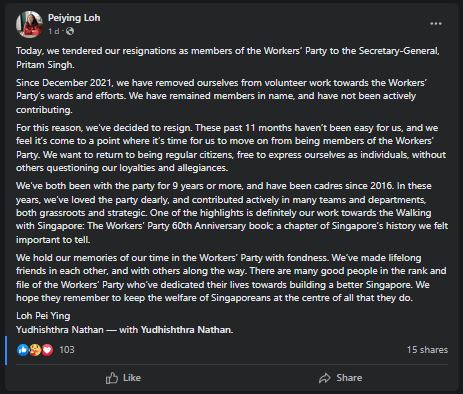Click the blue thumbs-up reaction icon
The height and width of the screenshot is (394, 463).
click(x=23, y=350)
